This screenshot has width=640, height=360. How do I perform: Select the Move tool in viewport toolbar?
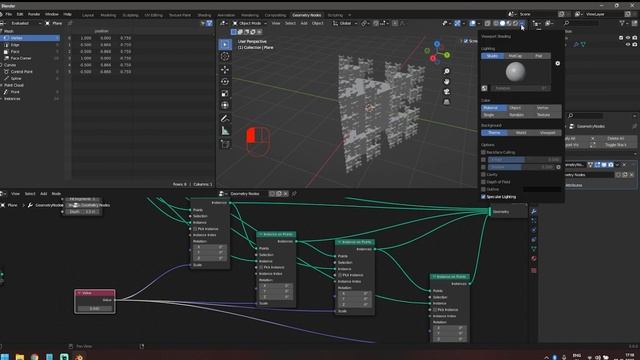pyautogui.click(x=225, y=69)
